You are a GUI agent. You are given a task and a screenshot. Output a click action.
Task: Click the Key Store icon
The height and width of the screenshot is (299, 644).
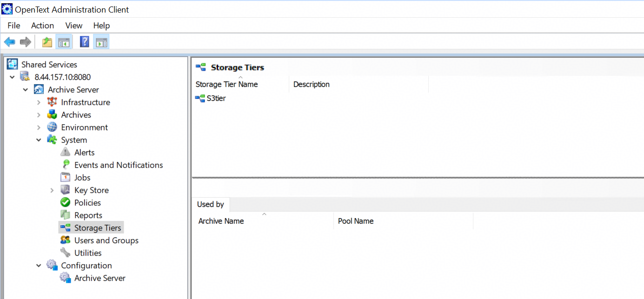66,190
